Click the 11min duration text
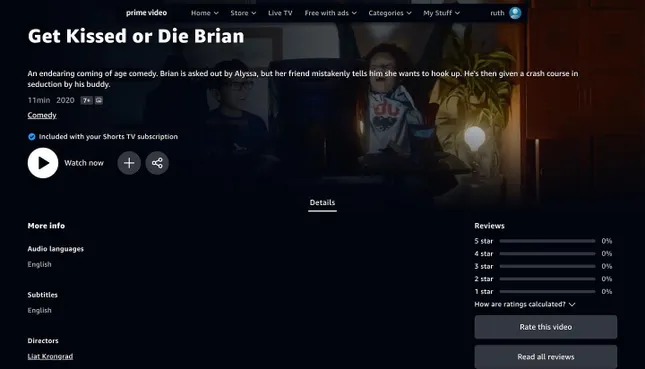The height and width of the screenshot is (369, 645). (39, 100)
